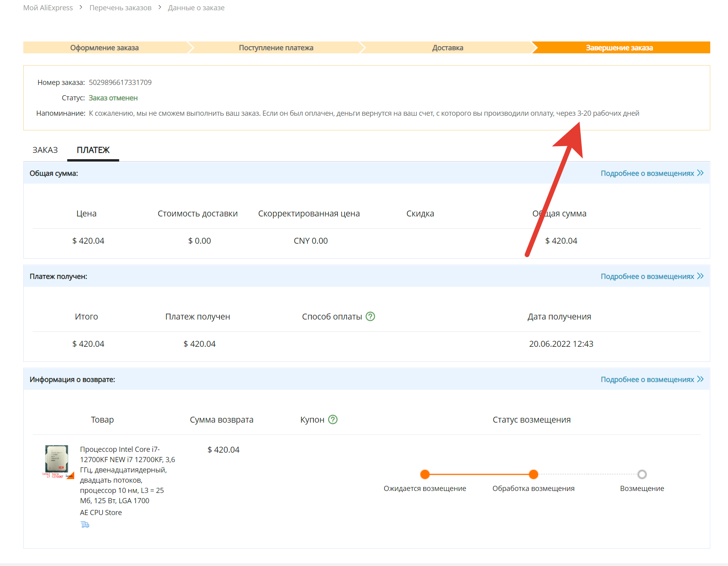Open refund details link in Информация о возврате section
The height and width of the screenshot is (566, 728).
coord(651,380)
